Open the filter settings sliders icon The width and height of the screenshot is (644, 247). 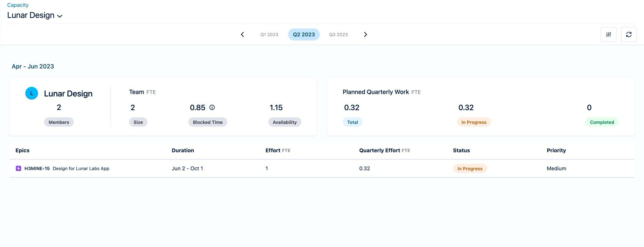point(608,35)
